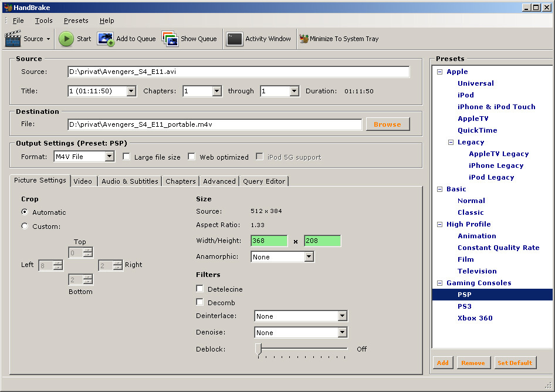555x392 pixels.
Task: Select the Constant Quality Rate preset
Action: tap(498, 248)
